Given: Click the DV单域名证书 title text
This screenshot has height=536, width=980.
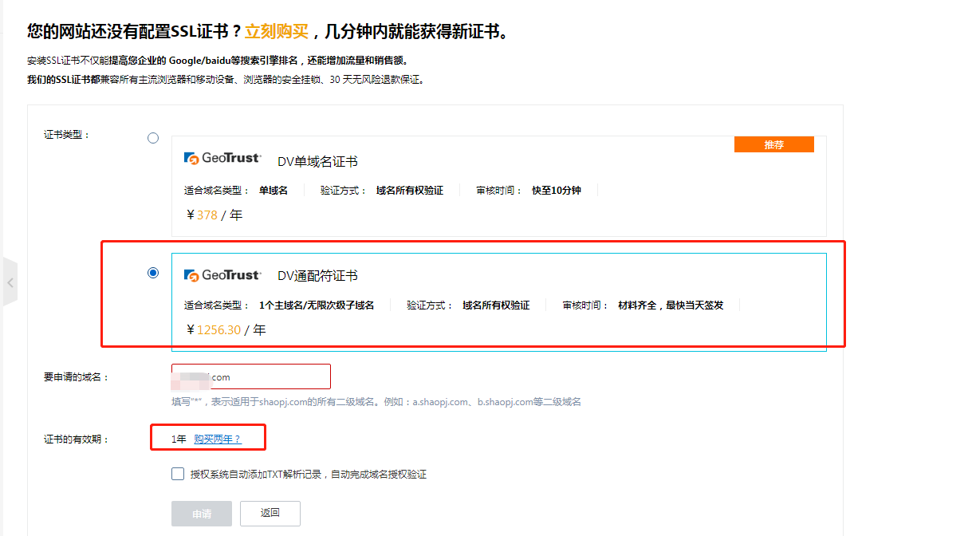Looking at the screenshot, I should coord(317,161).
